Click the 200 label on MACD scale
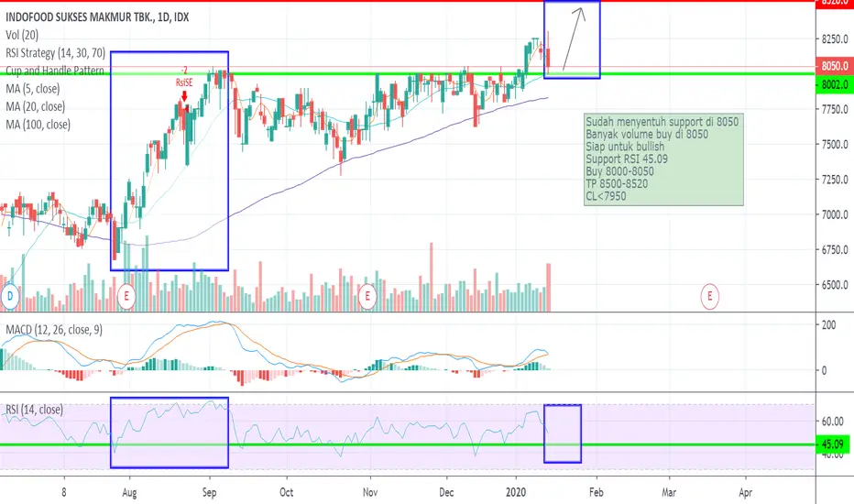 pos(828,325)
